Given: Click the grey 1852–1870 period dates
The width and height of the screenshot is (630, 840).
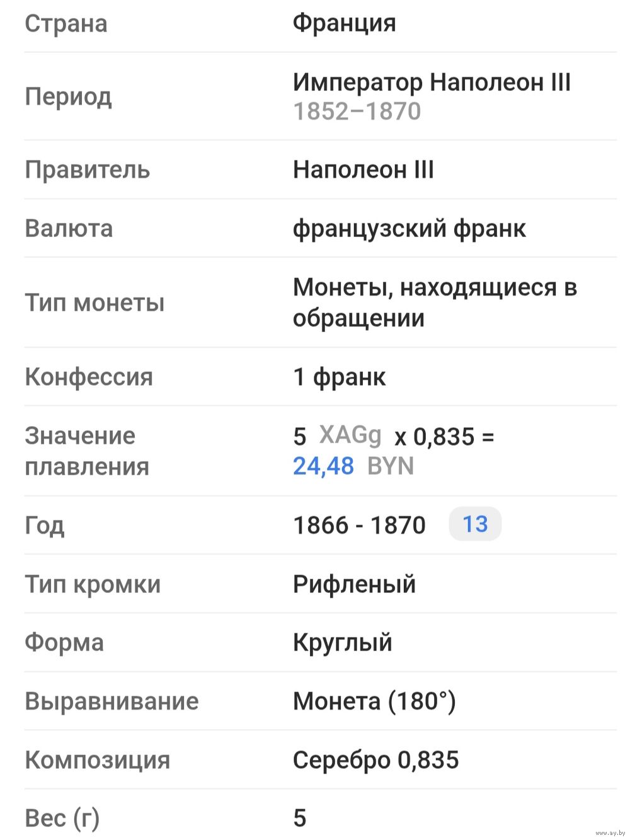Looking at the screenshot, I should coord(357,112).
